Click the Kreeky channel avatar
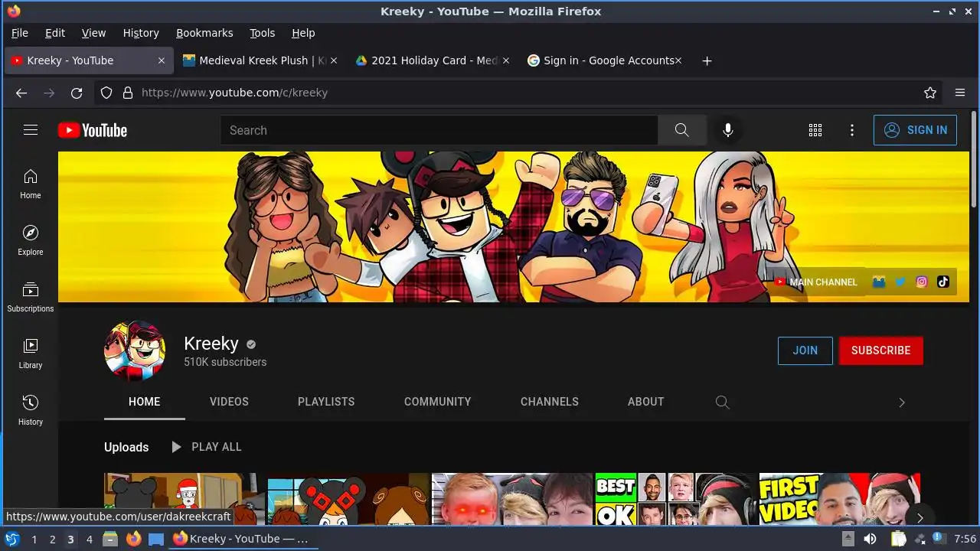 135,350
